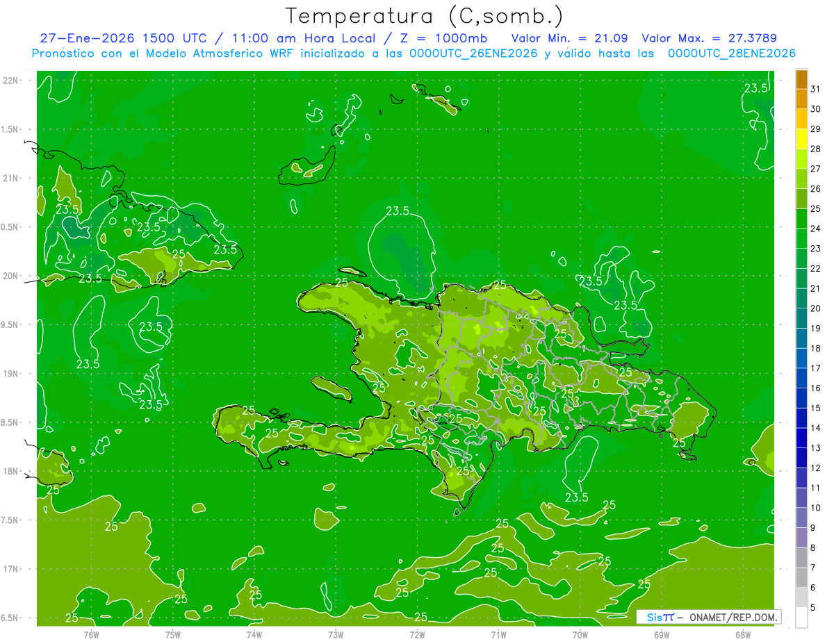
Task: Click the color scale label "28"
Action: [x=815, y=149]
